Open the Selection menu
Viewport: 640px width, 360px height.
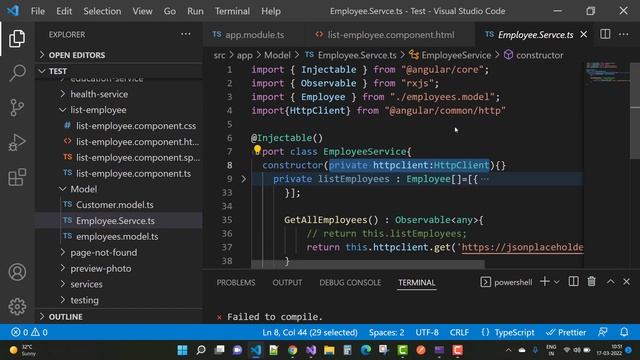102,11
